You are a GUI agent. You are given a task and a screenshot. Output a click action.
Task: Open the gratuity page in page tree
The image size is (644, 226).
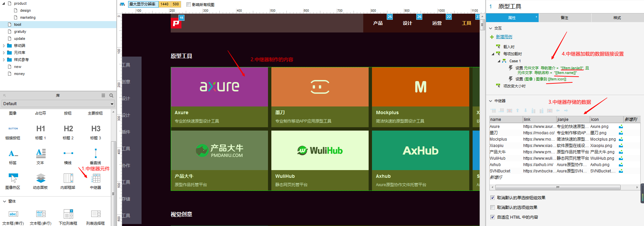tap(20, 31)
